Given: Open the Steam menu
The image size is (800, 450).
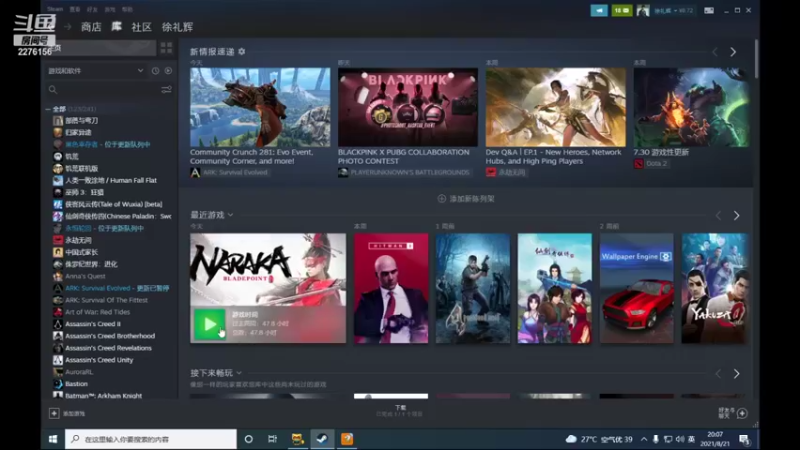Looking at the screenshot, I should pyautogui.click(x=55, y=9).
